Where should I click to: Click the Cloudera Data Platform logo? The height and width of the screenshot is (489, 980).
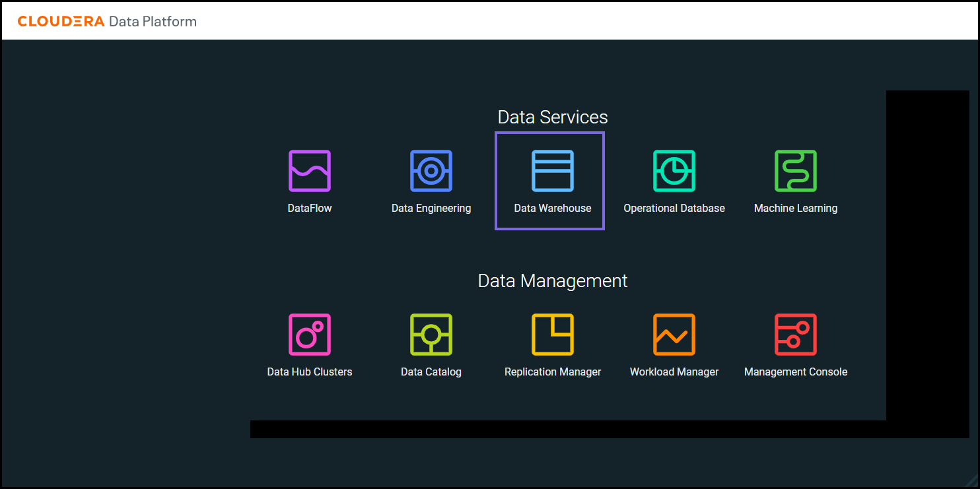(x=107, y=21)
